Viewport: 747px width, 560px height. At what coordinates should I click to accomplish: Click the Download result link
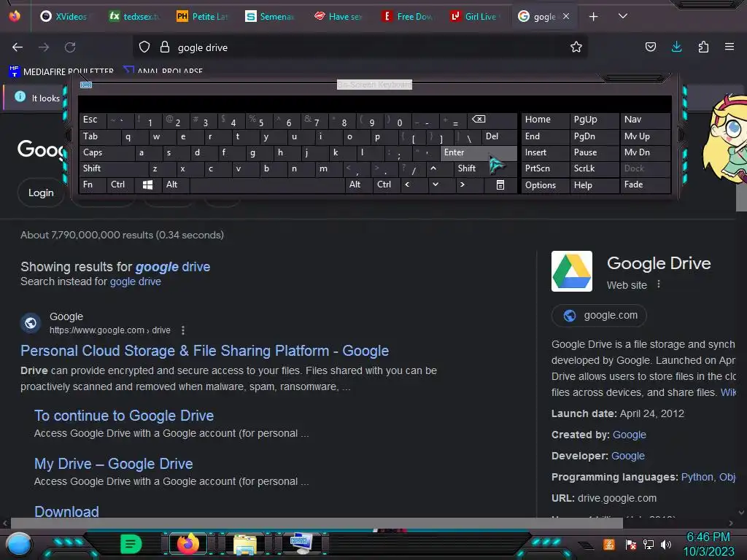coord(66,511)
